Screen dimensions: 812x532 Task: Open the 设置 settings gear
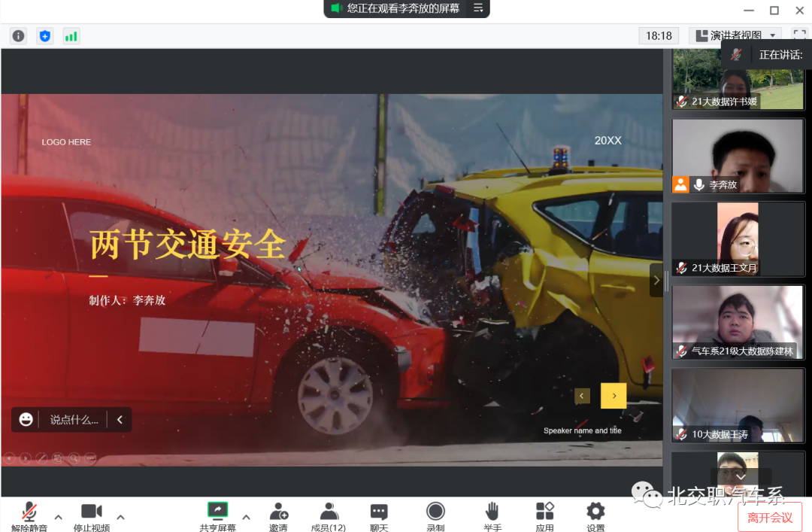point(595,516)
